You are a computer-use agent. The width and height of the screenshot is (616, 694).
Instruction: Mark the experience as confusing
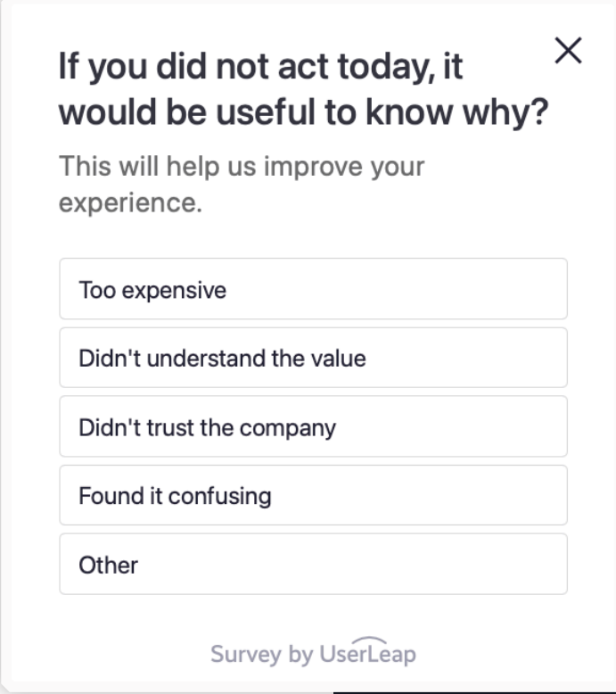[313, 495]
